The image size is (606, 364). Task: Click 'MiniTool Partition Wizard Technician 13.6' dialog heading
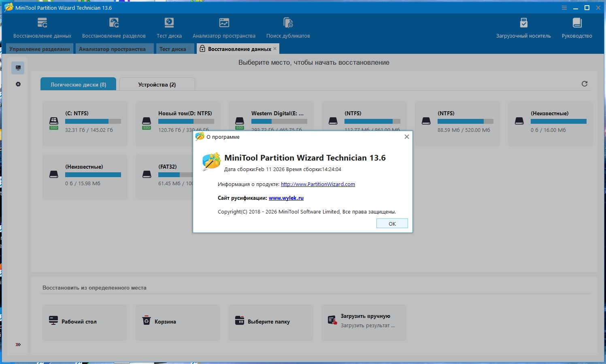[305, 158]
